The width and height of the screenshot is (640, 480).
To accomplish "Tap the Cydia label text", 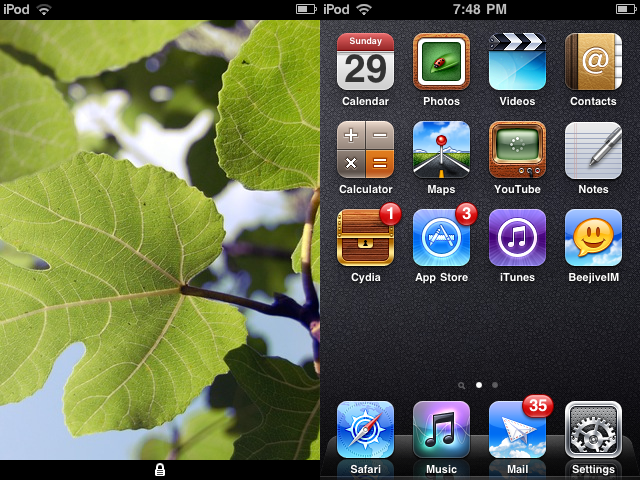I will [x=365, y=278].
